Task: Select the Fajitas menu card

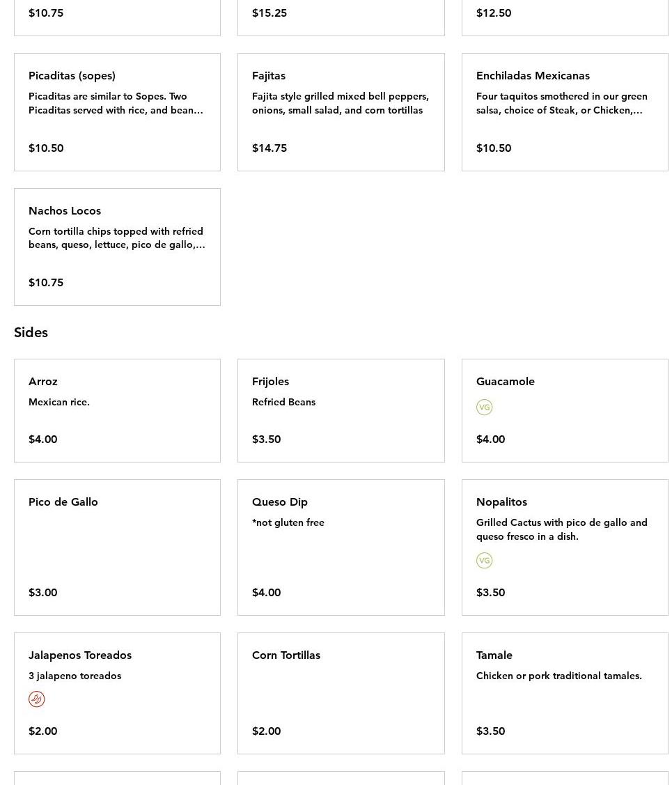Action: pyautogui.click(x=341, y=111)
